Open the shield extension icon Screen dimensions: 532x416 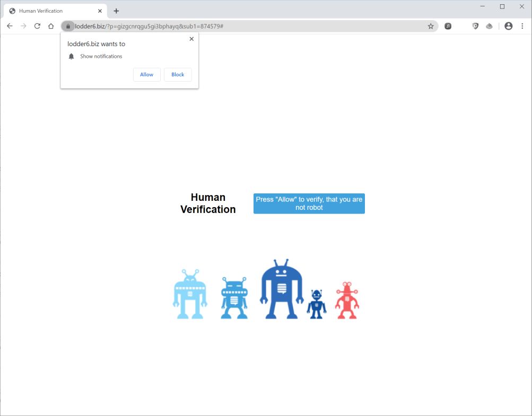[x=475, y=26]
